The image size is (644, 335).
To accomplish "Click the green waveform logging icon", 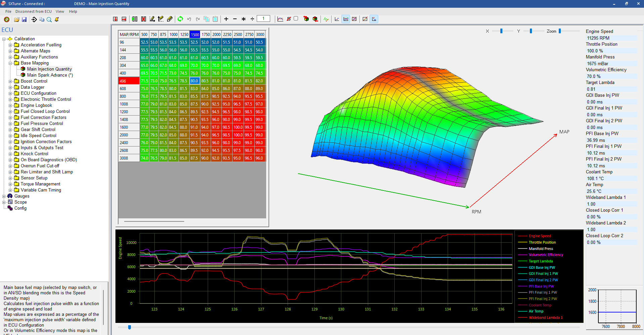I will (326, 19).
